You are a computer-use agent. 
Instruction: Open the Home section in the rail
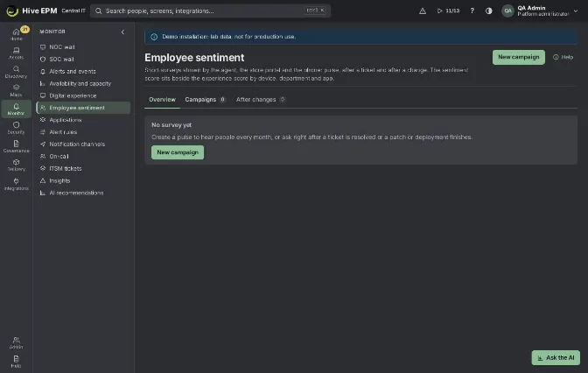point(16,34)
